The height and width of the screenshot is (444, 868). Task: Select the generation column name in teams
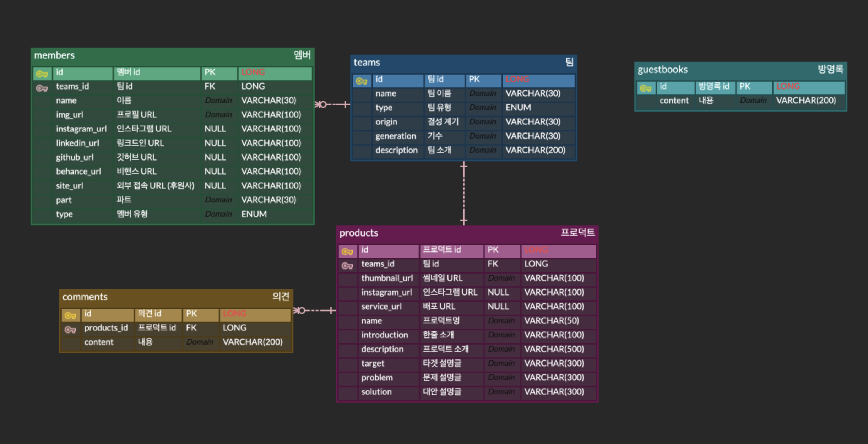point(396,136)
